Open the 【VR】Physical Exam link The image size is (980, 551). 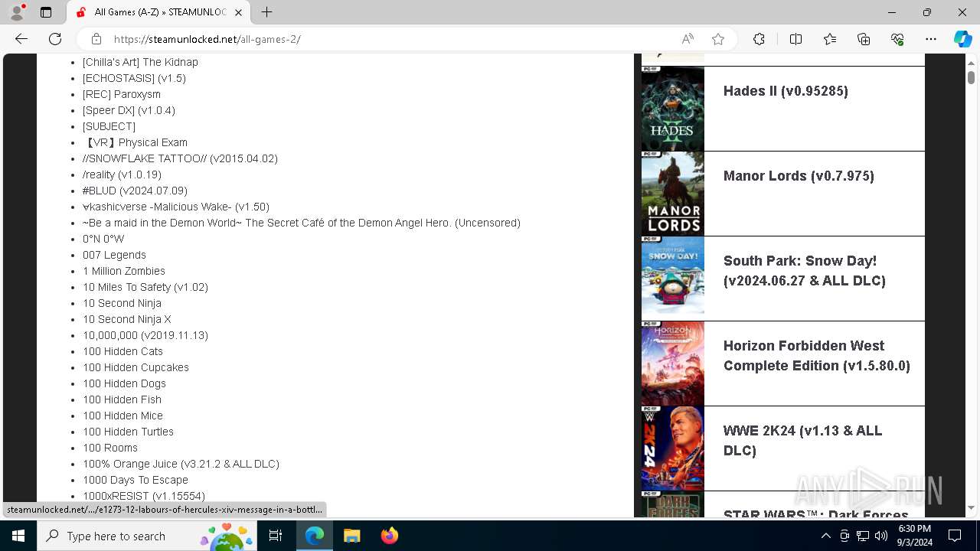pos(135,142)
